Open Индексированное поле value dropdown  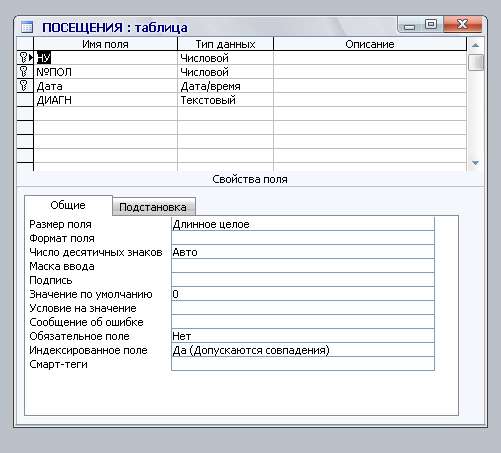303,350
